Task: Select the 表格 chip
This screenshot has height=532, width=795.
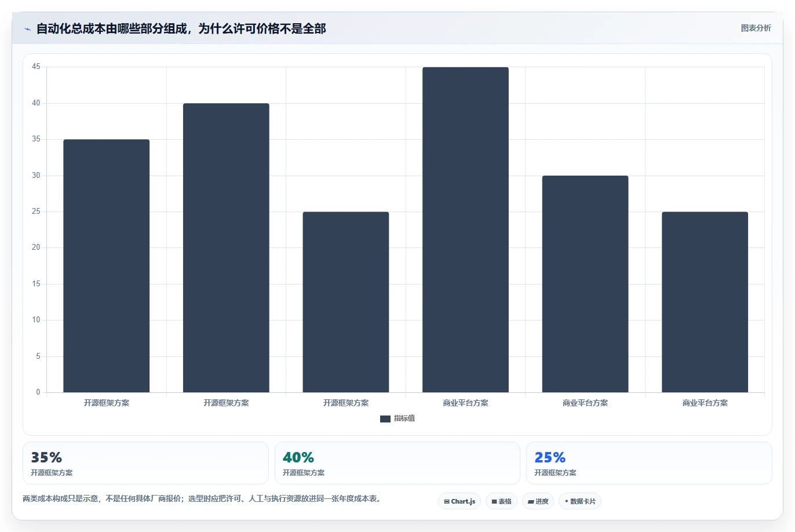Action: [x=501, y=501]
